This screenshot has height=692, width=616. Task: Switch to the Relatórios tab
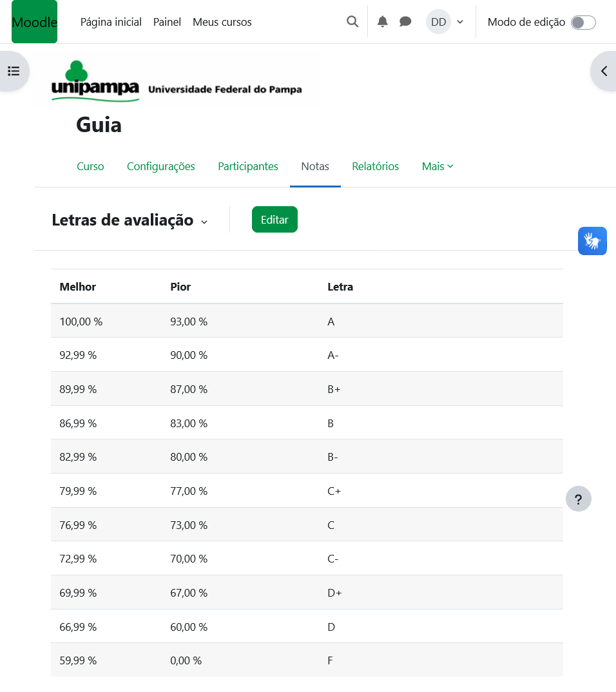coord(375,166)
